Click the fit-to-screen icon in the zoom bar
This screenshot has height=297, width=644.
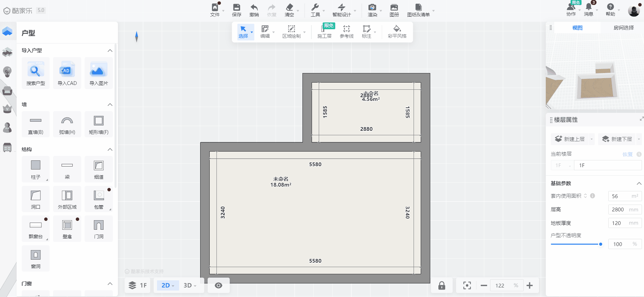pyautogui.click(x=467, y=285)
